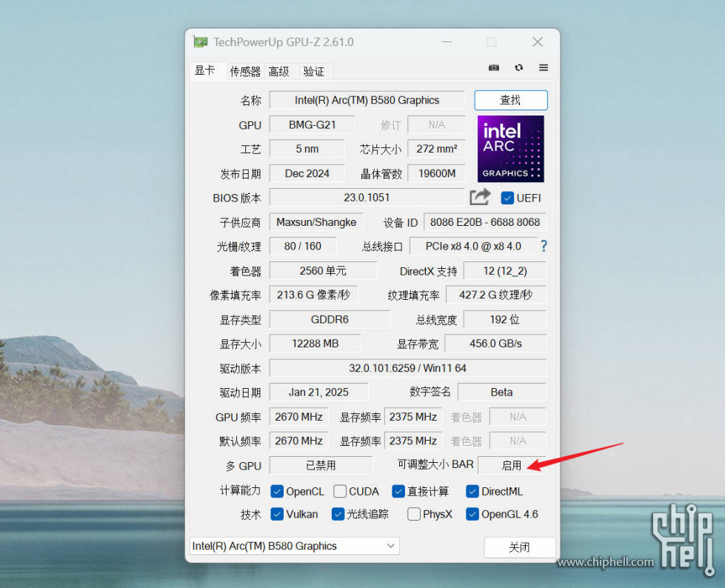The height and width of the screenshot is (588, 725).
Task: Click the 272 mm² die size value
Action: coord(436,149)
